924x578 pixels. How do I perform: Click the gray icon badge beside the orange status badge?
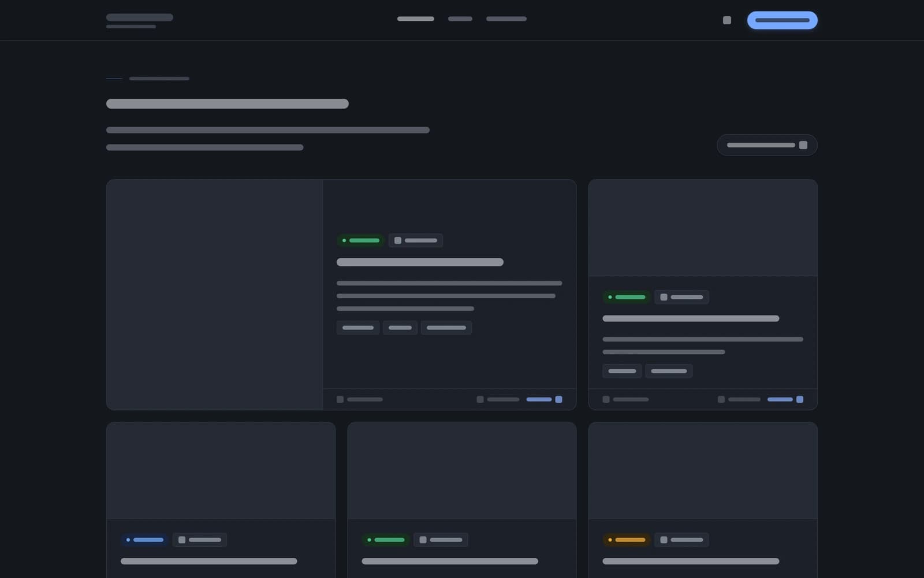(681, 540)
